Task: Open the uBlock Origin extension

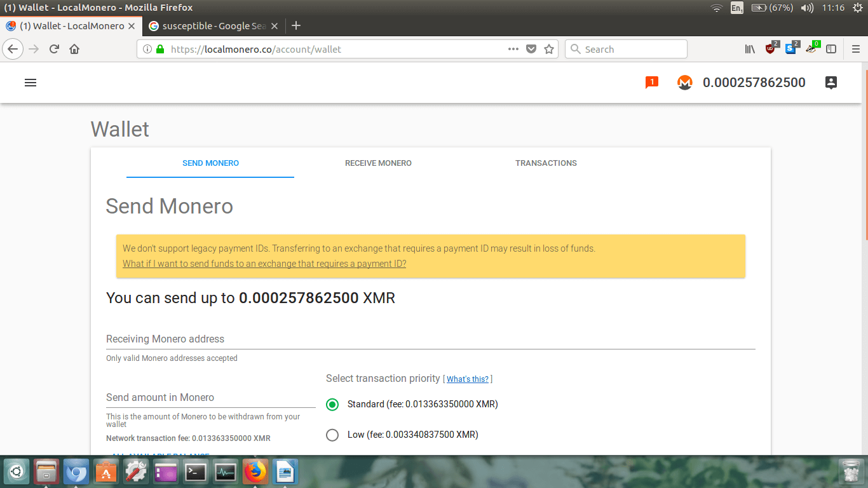Action: pos(771,48)
